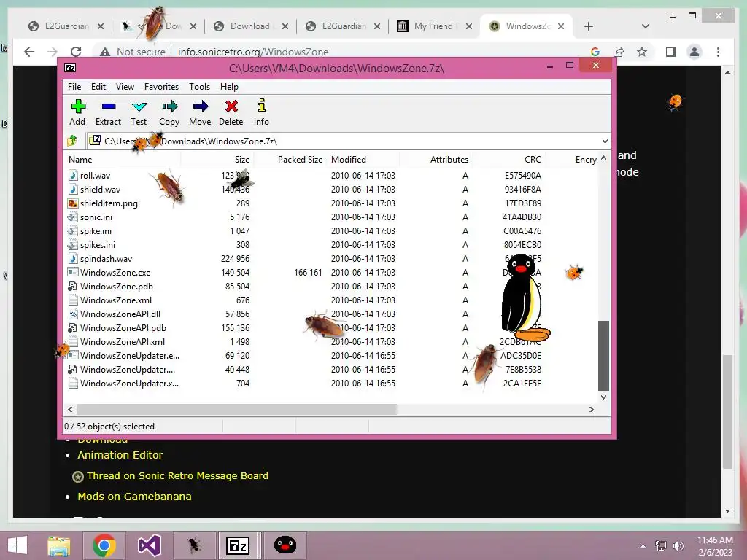Open the Help menu
The height and width of the screenshot is (560, 747).
[x=229, y=87]
